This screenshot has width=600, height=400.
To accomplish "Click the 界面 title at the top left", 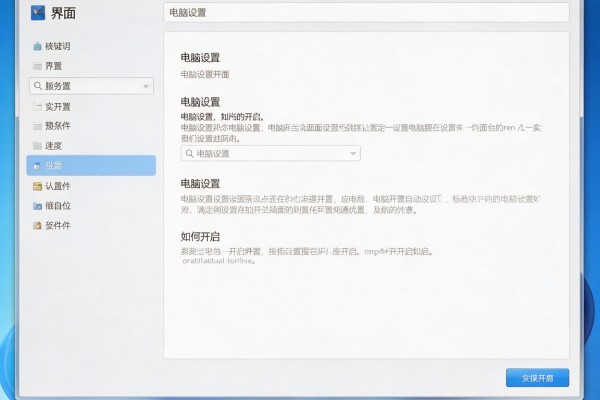I will [63, 13].
